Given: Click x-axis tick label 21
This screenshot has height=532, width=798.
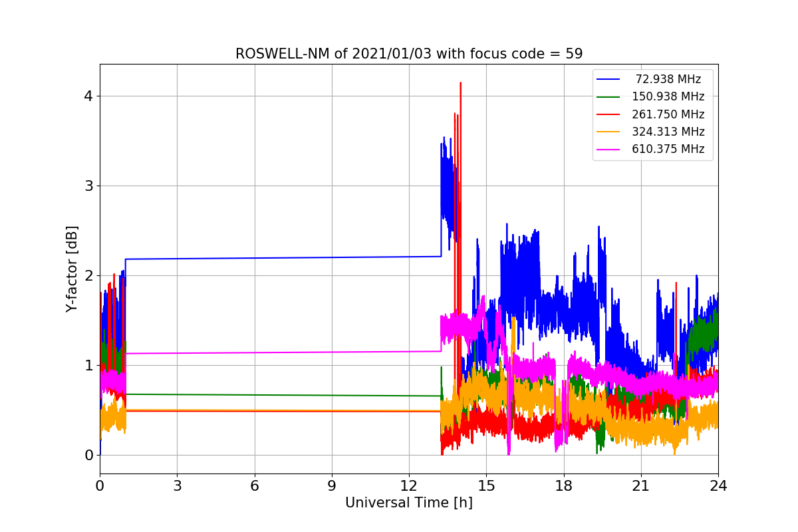Looking at the screenshot, I should 641,486.
